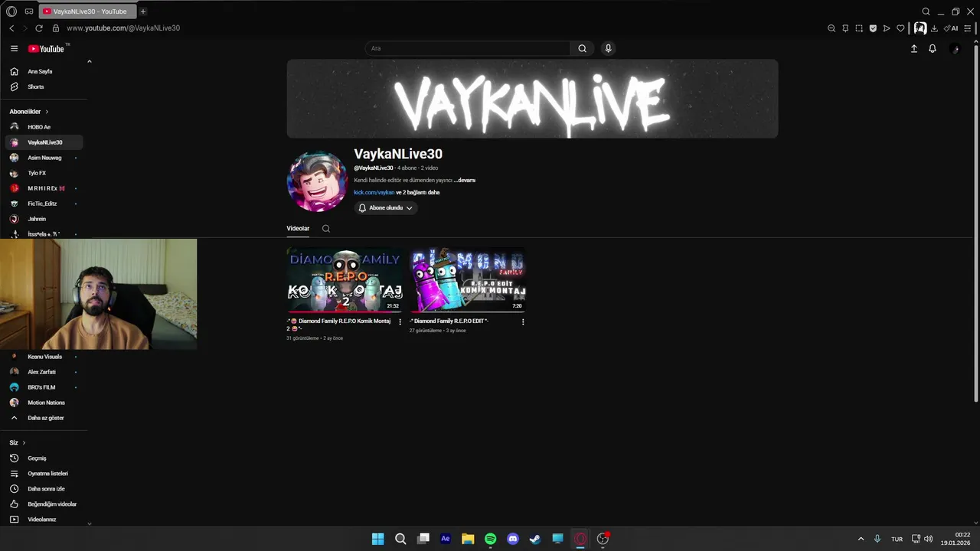Image resolution: width=980 pixels, height=551 pixels.
Task: Open a new browser tab
Action: [x=142, y=11]
